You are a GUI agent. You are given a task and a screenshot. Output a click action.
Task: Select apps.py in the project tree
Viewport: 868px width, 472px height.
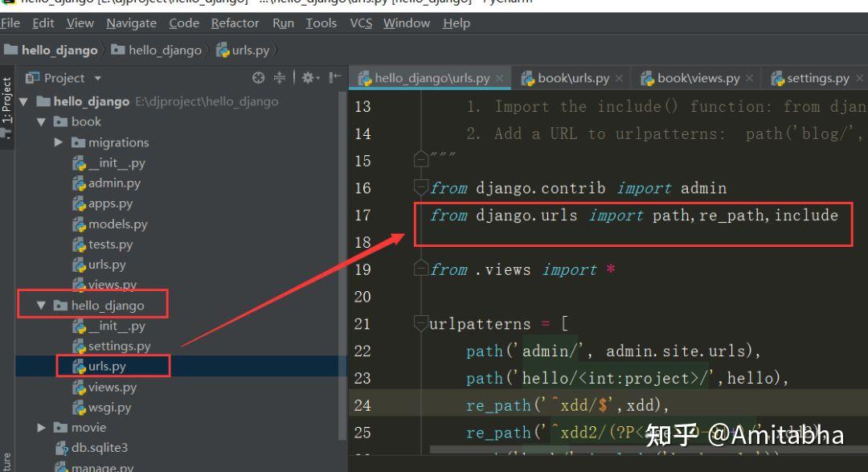[103, 204]
